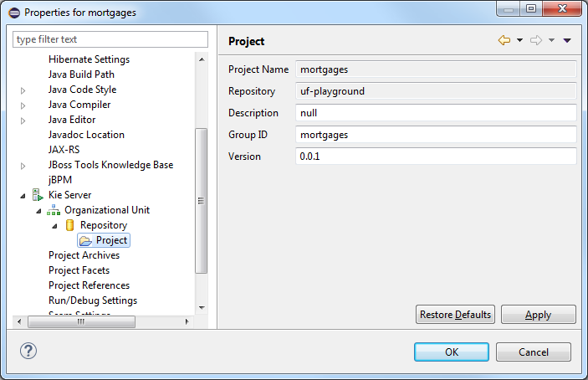This screenshot has width=588, height=380.
Task: Click the Apply button
Action: pos(538,315)
